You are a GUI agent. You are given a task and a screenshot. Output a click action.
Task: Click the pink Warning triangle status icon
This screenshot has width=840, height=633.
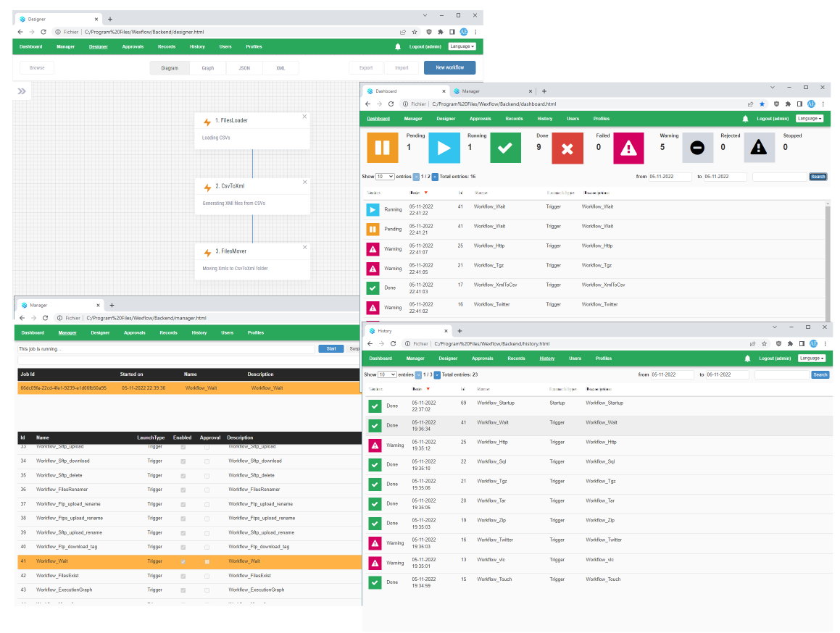[629, 148]
